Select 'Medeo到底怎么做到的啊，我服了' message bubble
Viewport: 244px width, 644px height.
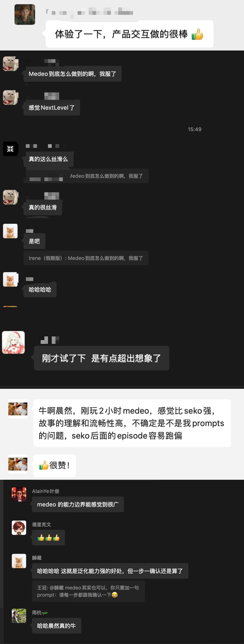pos(72,74)
